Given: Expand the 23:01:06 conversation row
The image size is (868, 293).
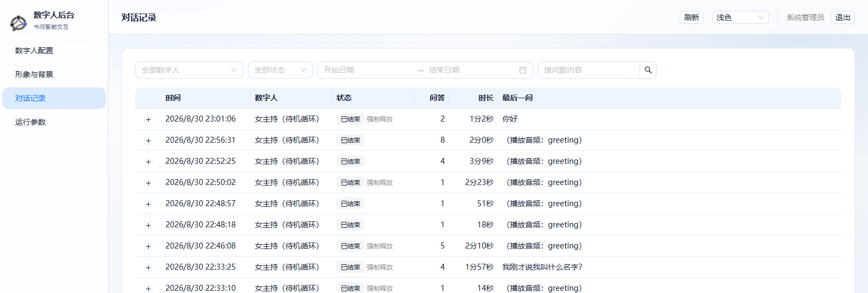Looking at the screenshot, I should coord(148,119).
